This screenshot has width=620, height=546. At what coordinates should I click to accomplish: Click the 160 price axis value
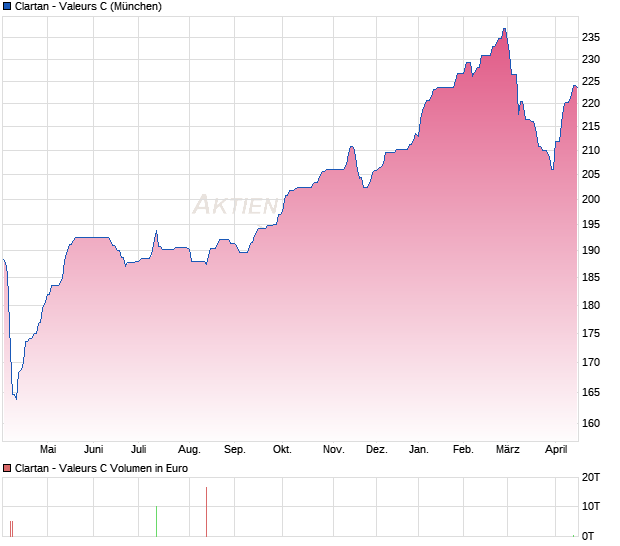[x=591, y=423]
